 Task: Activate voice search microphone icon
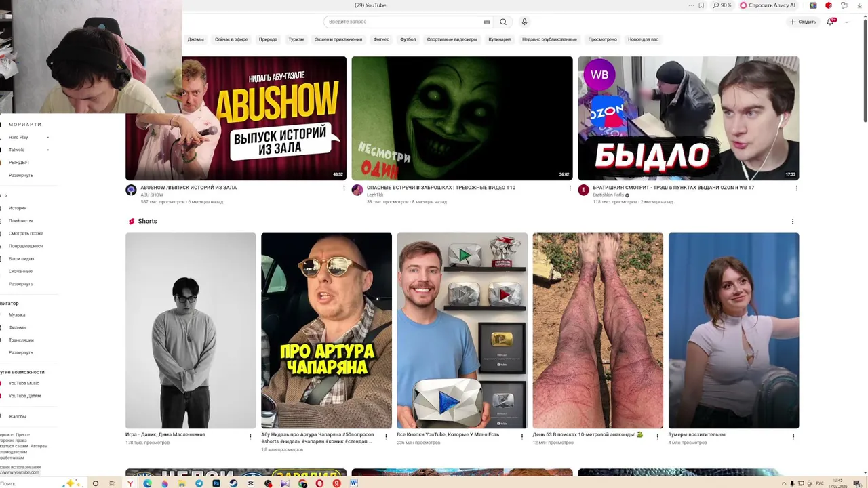point(524,22)
